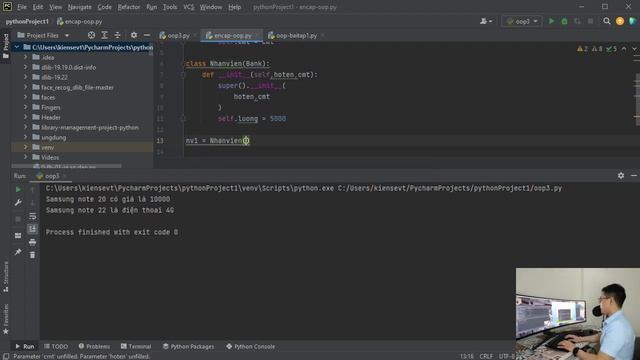
Task: Select the Header folder
Action: pyautogui.click(x=51, y=117)
